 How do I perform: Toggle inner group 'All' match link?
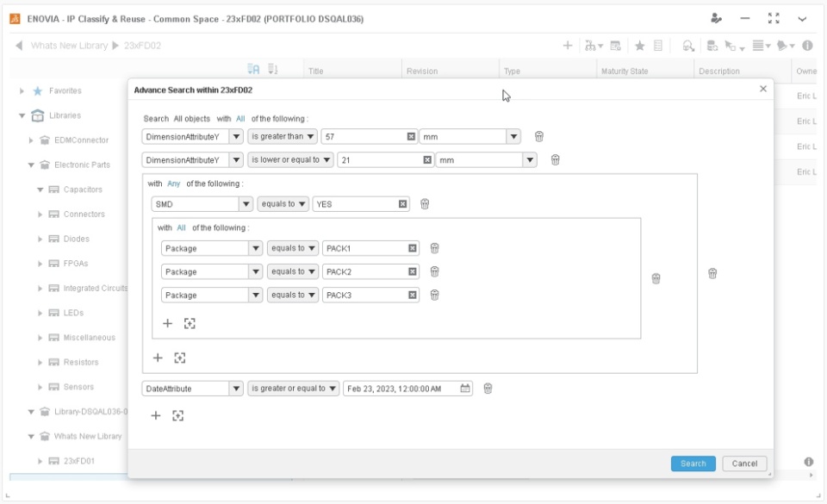tap(181, 227)
